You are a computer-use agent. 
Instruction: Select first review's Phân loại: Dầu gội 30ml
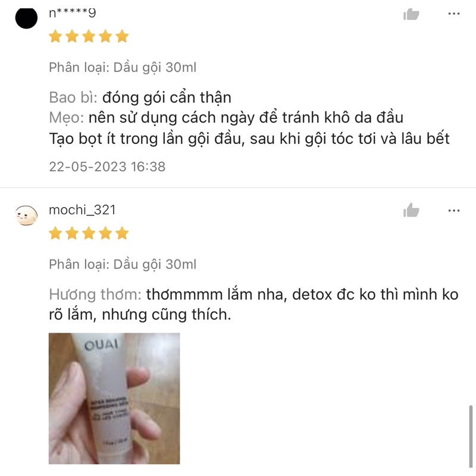click(123, 67)
